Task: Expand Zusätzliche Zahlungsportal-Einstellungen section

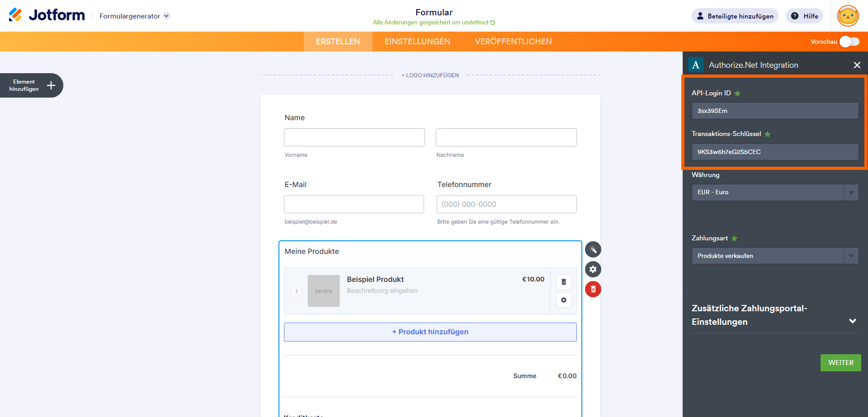Action: click(852, 321)
